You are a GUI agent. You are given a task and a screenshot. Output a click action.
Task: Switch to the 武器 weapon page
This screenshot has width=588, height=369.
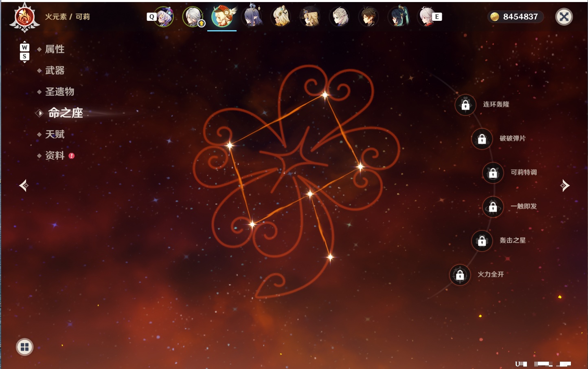click(55, 71)
